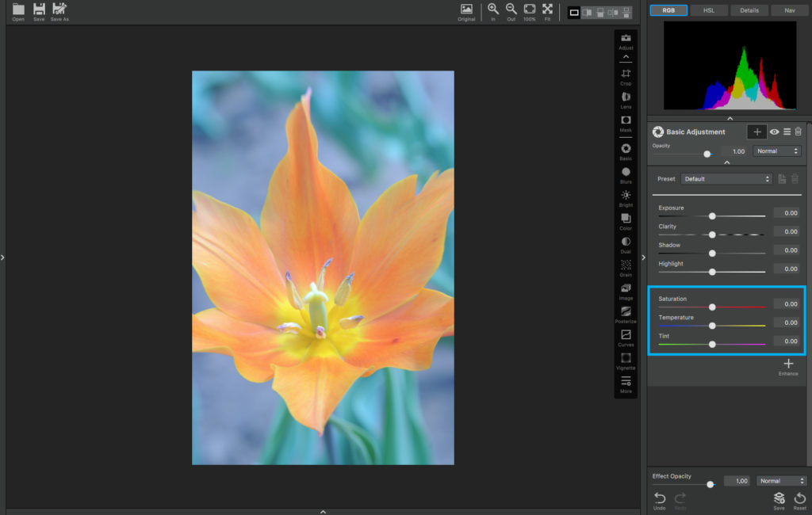The width and height of the screenshot is (812, 515).
Task: Click the Save disk icon
Action: [39, 10]
